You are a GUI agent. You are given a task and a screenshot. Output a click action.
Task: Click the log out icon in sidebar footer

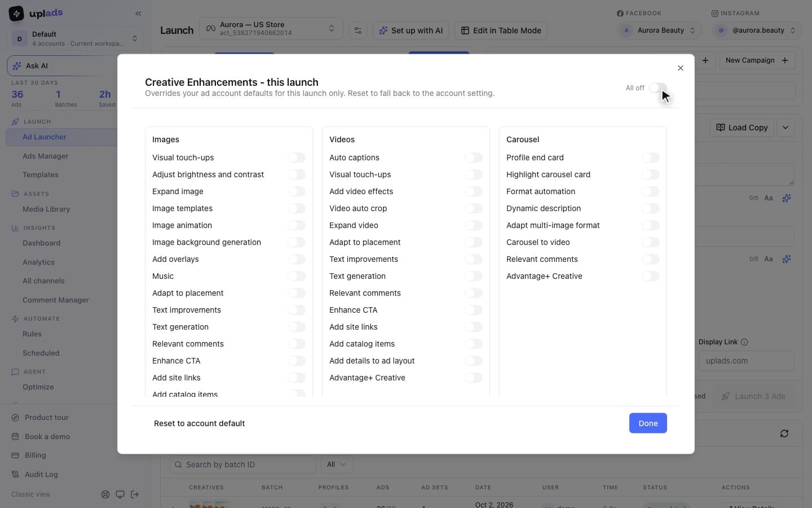pyautogui.click(x=135, y=494)
